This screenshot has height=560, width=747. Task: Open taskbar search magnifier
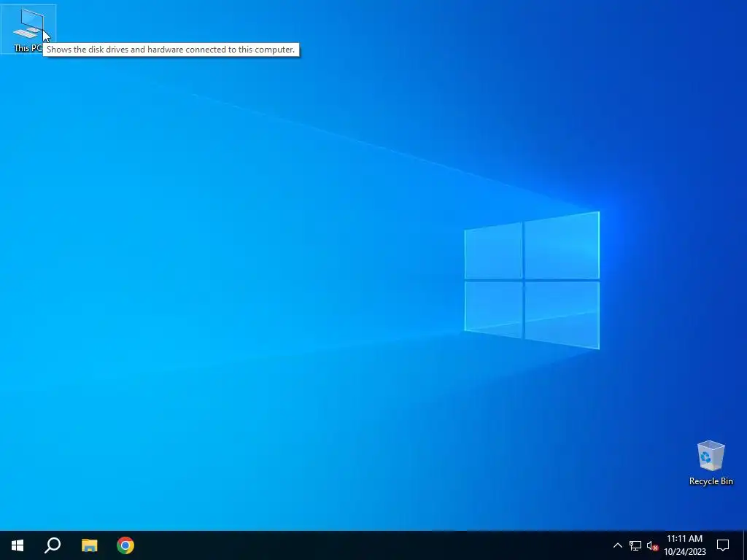(x=53, y=545)
